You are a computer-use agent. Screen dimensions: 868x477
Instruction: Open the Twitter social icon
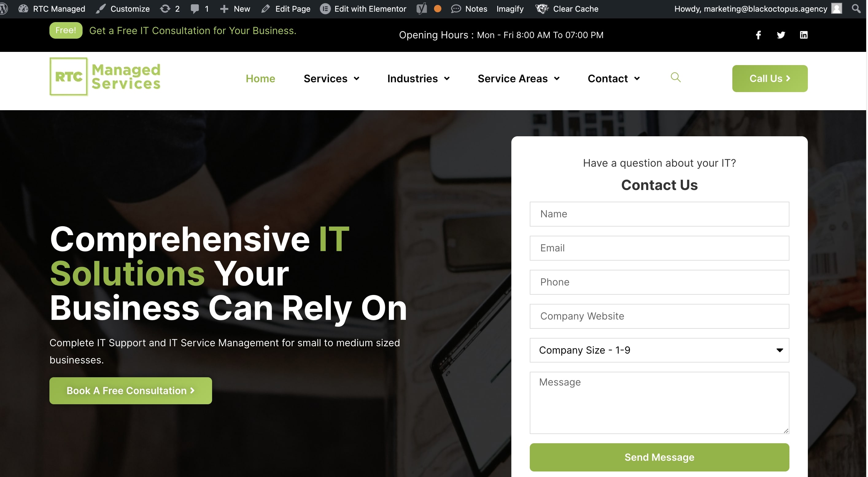tap(781, 35)
